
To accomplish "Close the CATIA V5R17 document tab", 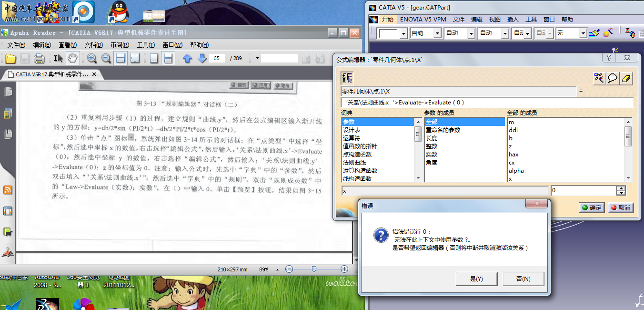I will [x=94, y=74].
